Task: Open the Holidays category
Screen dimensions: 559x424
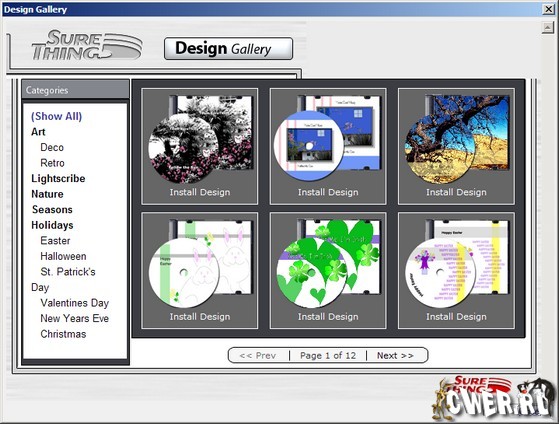Action: pyautogui.click(x=52, y=225)
